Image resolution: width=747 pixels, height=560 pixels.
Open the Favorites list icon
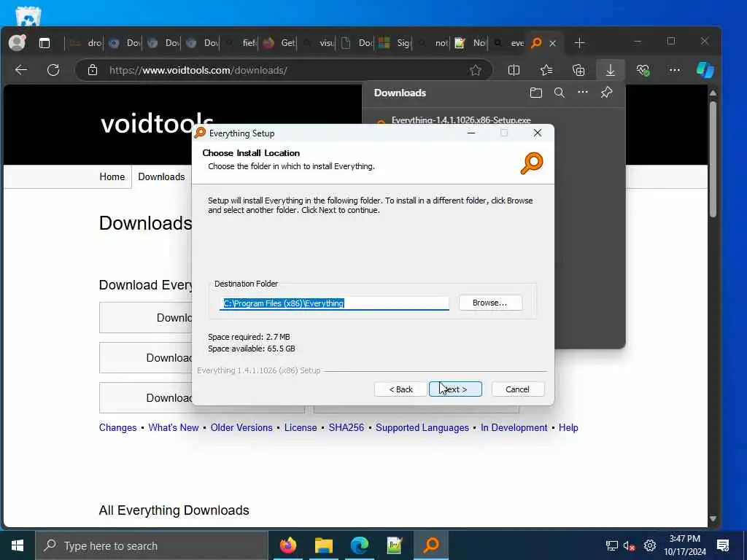pyautogui.click(x=546, y=70)
